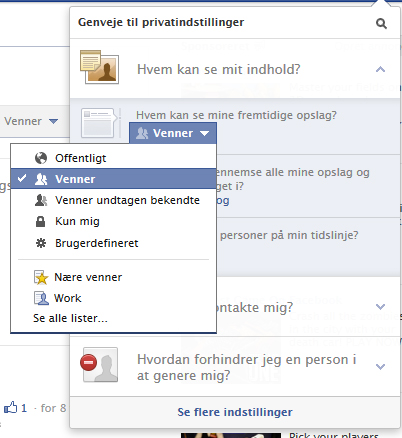Select the checked Venner option
Viewport: 402px width, 438px height.
pyautogui.click(x=113, y=179)
